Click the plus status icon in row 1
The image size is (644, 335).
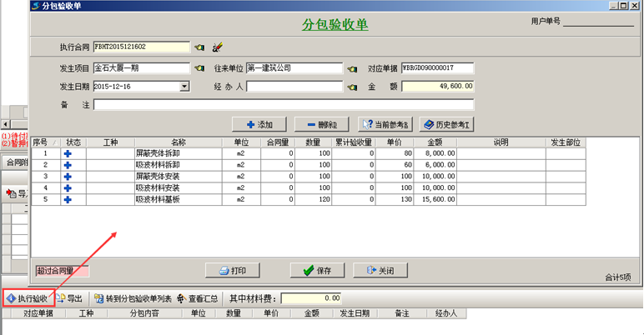pyautogui.click(x=68, y=153)
